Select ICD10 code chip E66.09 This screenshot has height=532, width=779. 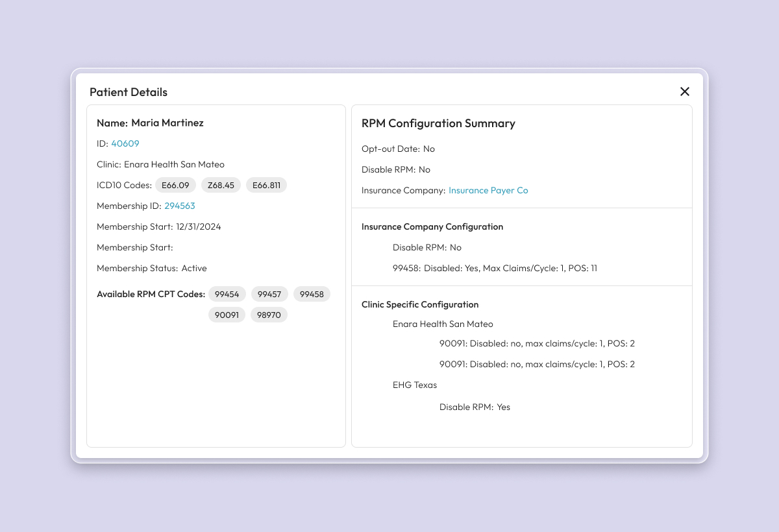point(175,185)
